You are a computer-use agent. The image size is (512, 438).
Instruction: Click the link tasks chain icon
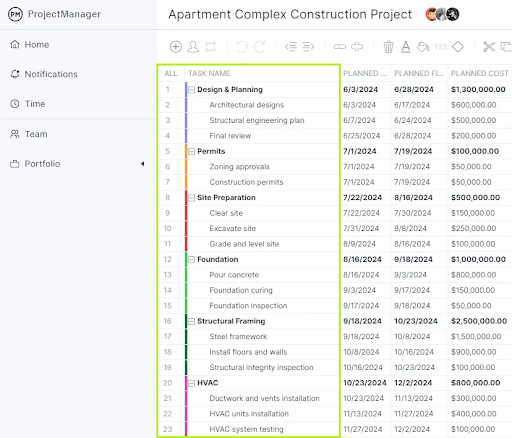tap(340, 47)
